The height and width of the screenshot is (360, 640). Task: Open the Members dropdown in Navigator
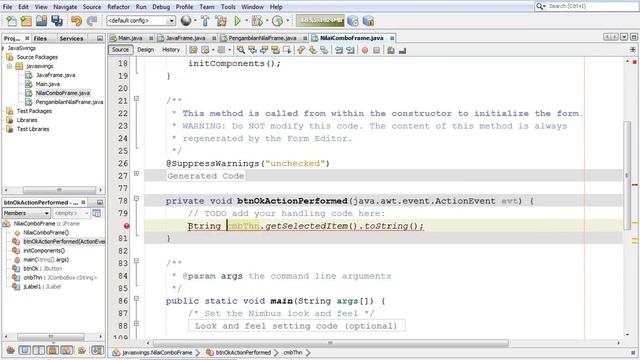(27, 213)
